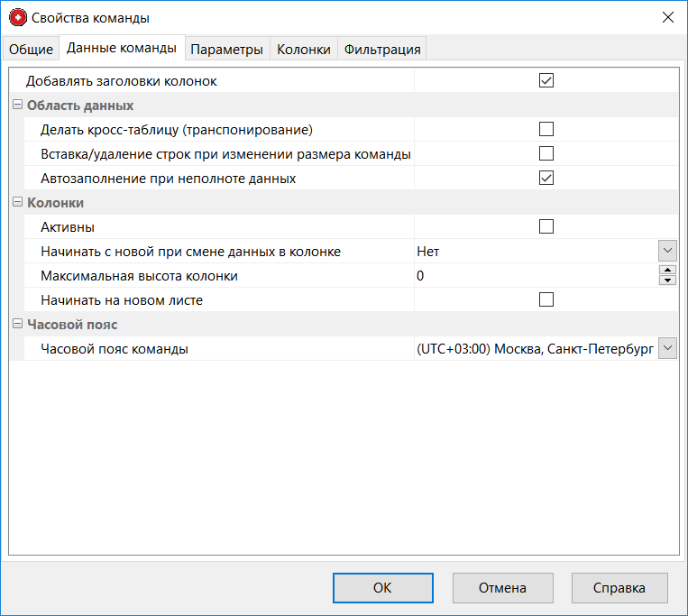Open the Фильтрация tab
Screen dimensions: 688x616
[382, 50]
